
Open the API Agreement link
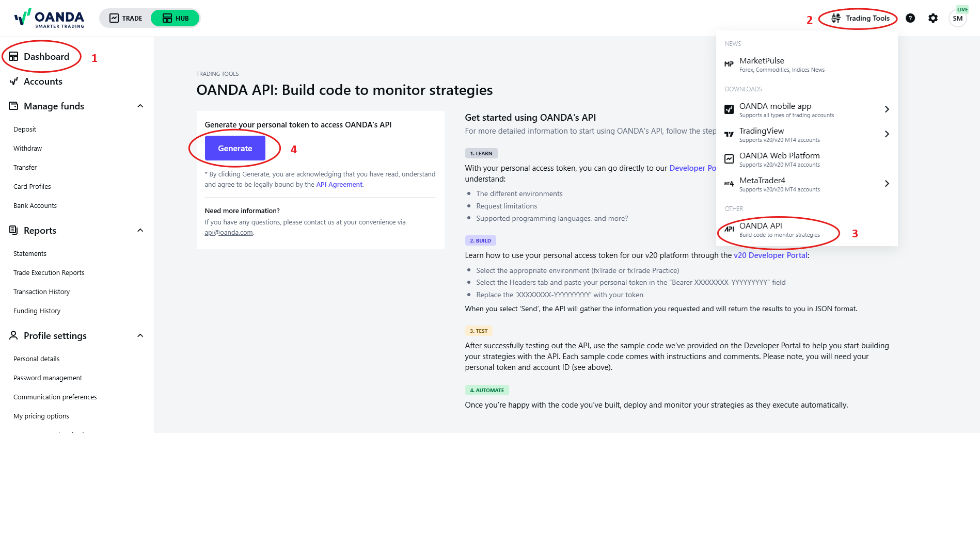(339, 185)
